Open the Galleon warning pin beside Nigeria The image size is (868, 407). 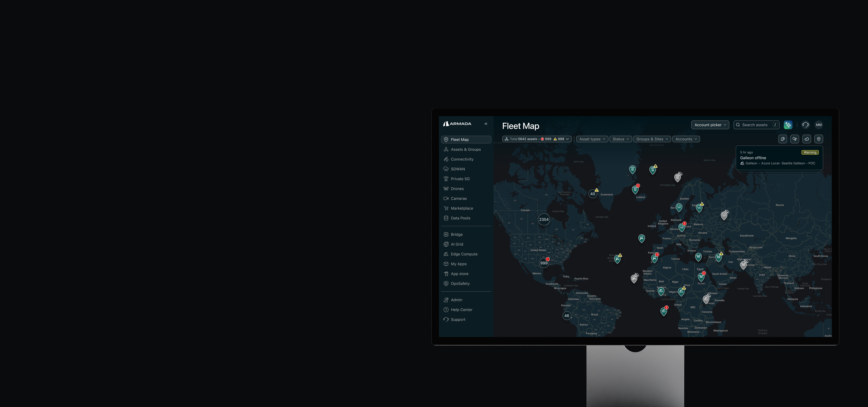click(x=681, y=292)
